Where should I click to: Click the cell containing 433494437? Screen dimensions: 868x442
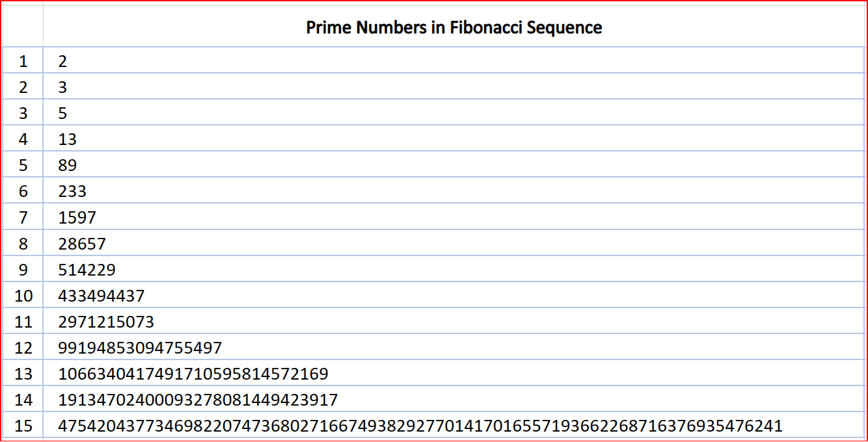pos(101,296)
